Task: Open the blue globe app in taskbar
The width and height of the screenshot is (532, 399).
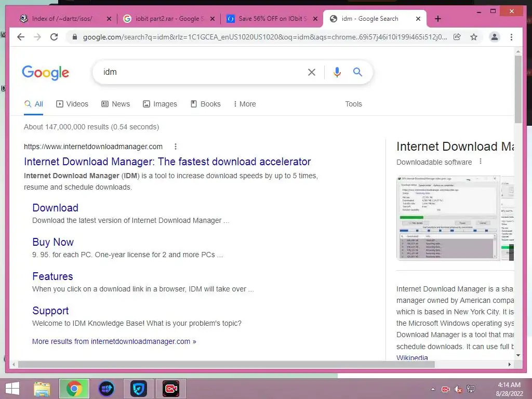Action: pos(106,389)
